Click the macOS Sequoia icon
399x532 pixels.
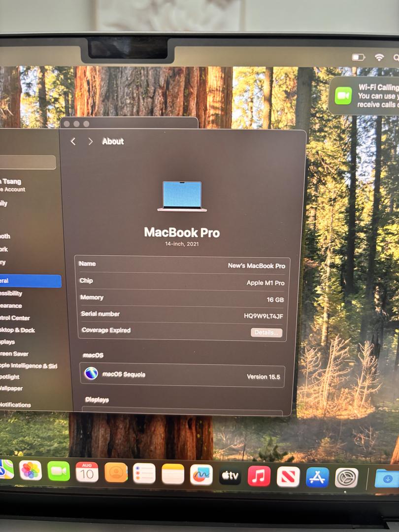(x=91, y=373)
